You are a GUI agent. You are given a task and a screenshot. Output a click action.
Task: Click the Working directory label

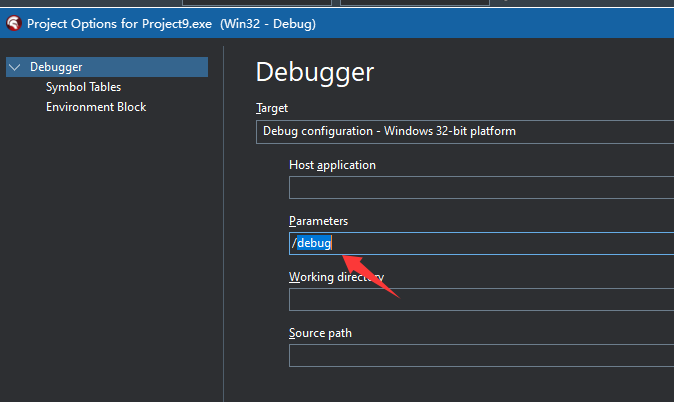coord(336,277)
